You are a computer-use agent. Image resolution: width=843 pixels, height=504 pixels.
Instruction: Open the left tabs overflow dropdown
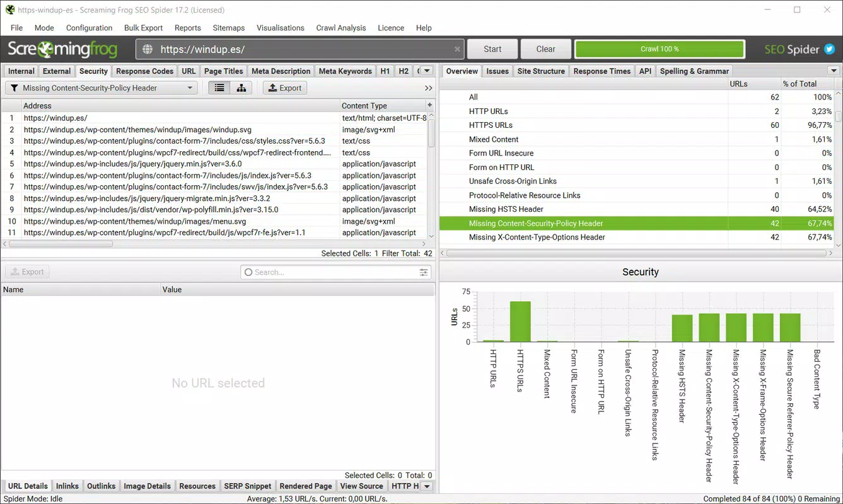(427, 71)
